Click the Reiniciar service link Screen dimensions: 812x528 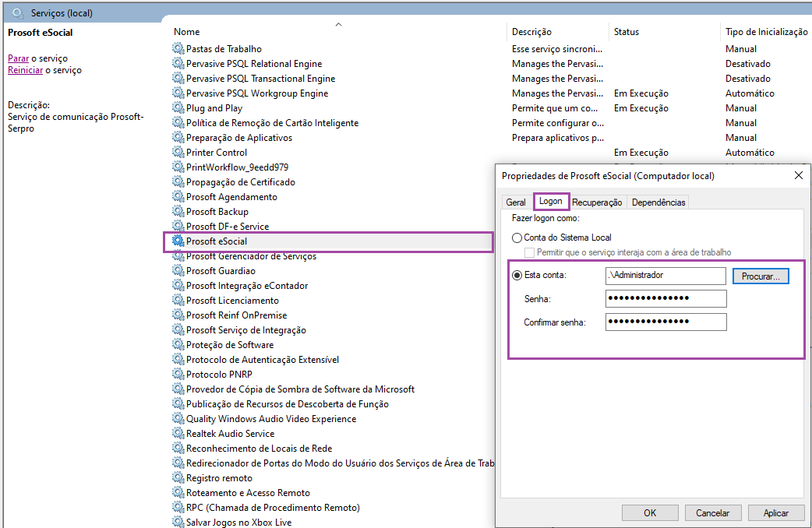26,70
